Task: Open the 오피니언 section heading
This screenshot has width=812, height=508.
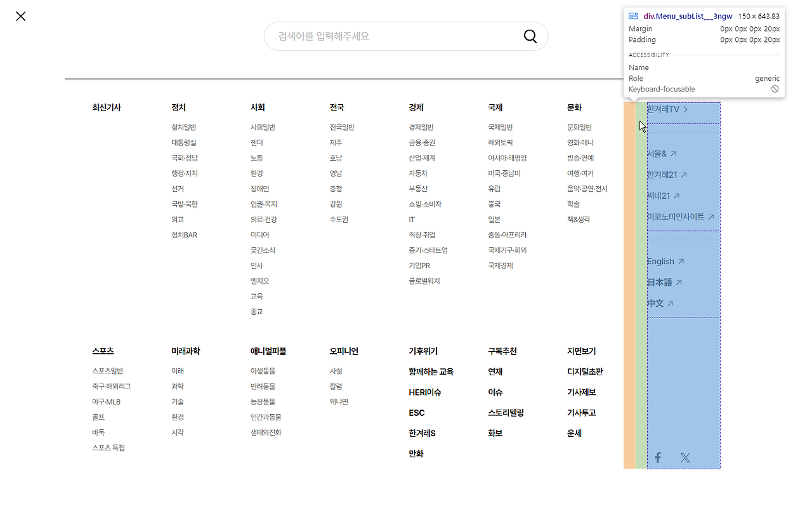Action: coord(344,351)
